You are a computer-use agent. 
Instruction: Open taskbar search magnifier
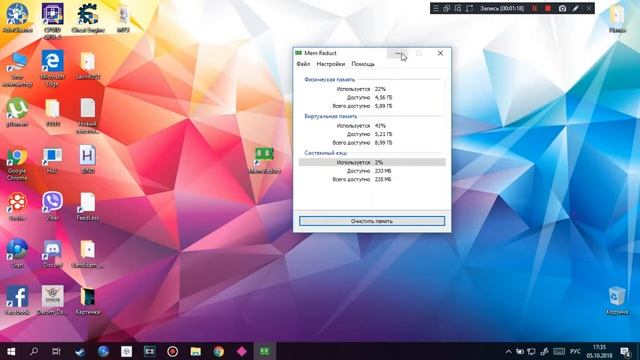pyautogui.click(x=34, y=351)
